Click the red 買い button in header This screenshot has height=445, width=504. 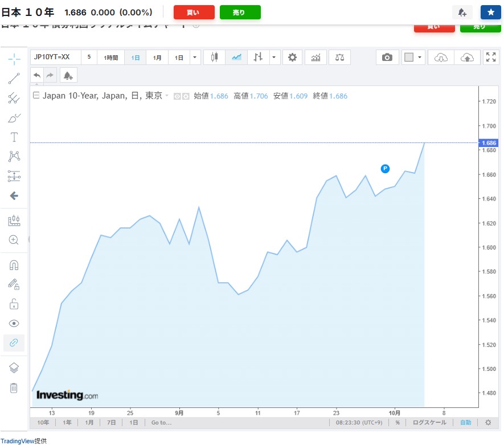(194, 12)
